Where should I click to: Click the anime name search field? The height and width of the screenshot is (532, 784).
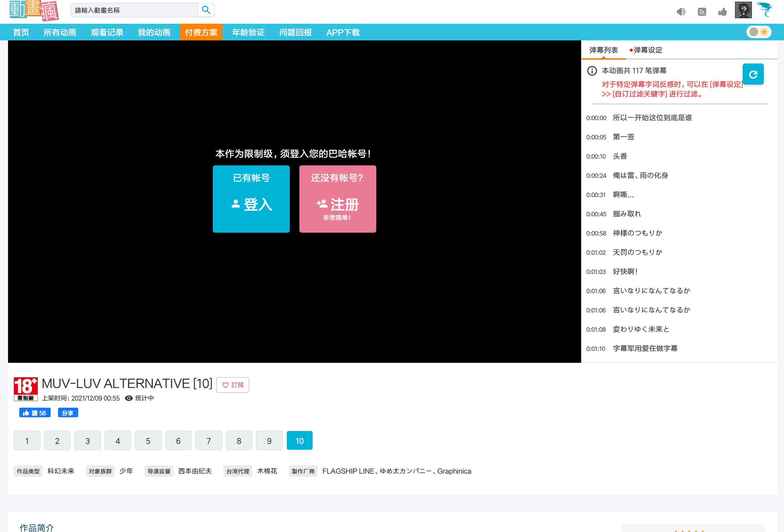134,10
